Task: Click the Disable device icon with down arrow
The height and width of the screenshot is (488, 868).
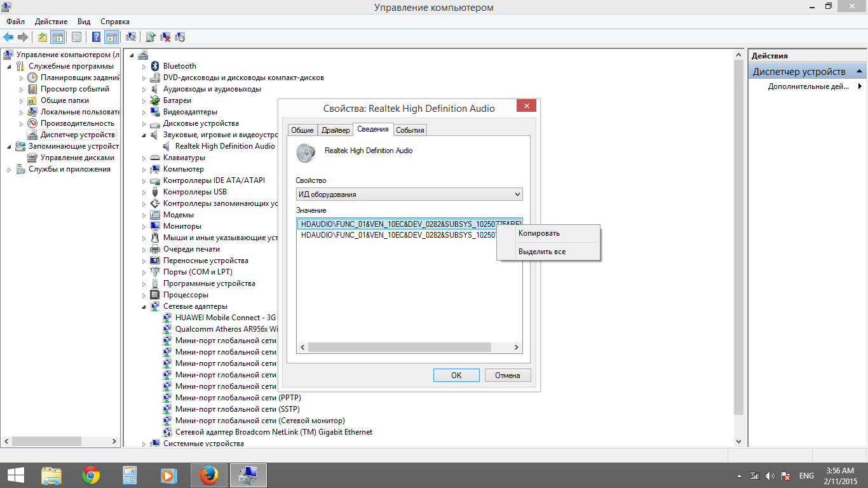Action: click(x=180, y=37)
